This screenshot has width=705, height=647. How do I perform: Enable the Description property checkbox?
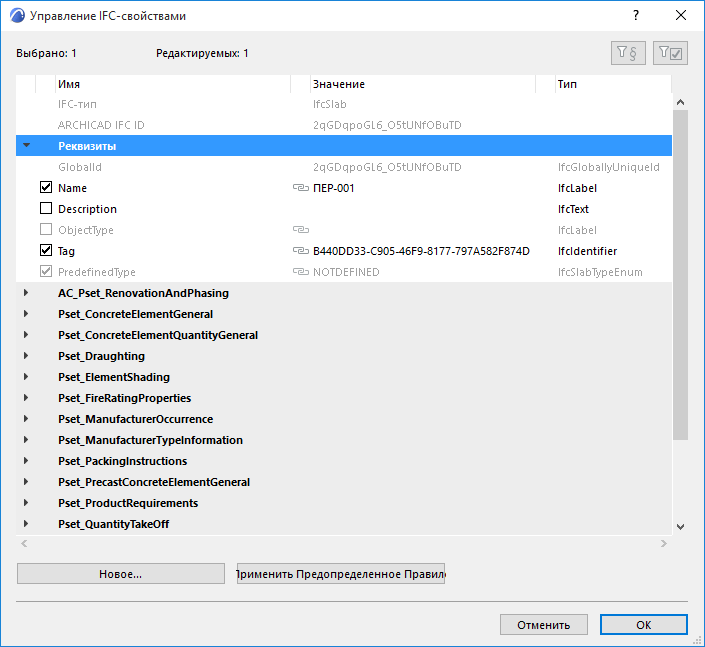[x=46, y=209]
